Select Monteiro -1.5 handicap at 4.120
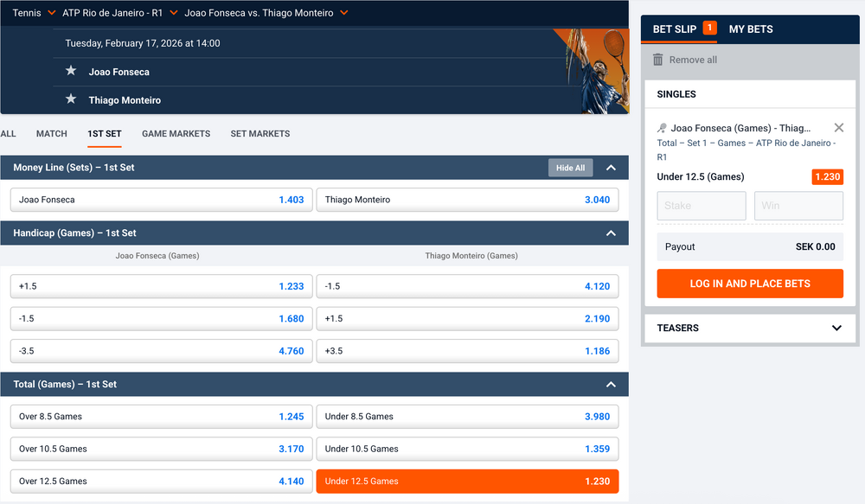The width and height of the screenshot is (865, 504). pyautogui.click(x=467, y=286)
